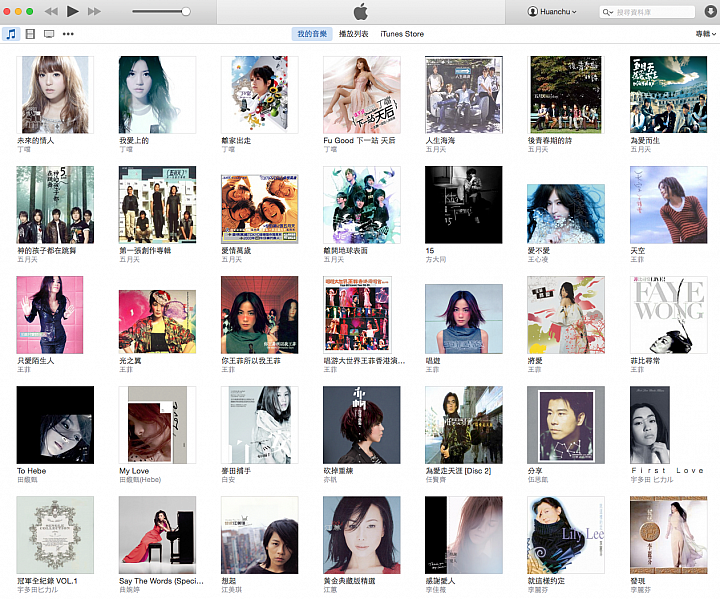Screen dimensions: 720x599
Task: Open the 離家出走 album cover
Action: pyautogui.click(x=259, y=95)
